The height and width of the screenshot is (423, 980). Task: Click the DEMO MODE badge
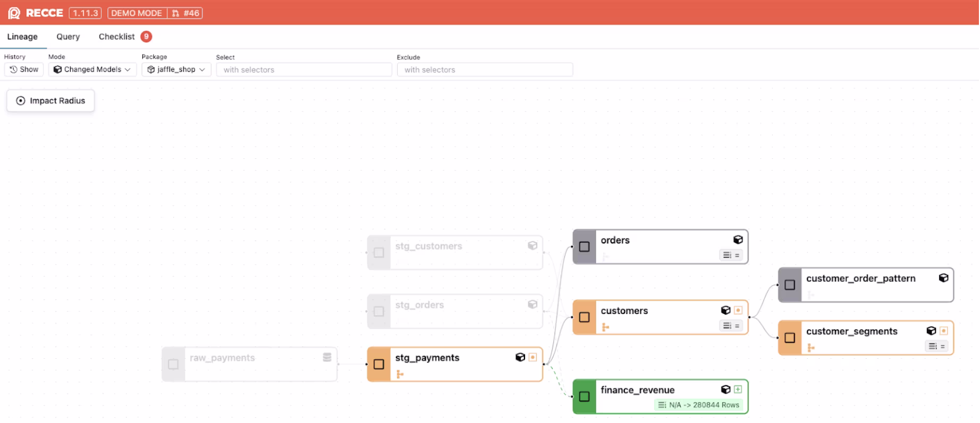137,13
